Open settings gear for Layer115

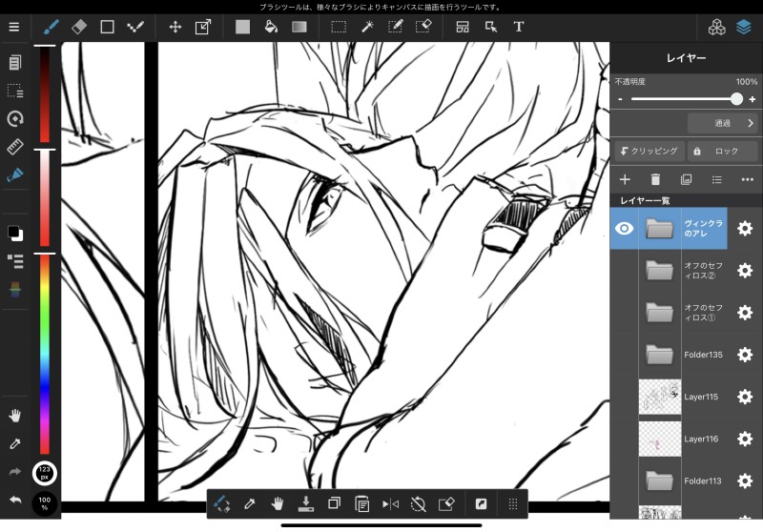click(745, 397)
